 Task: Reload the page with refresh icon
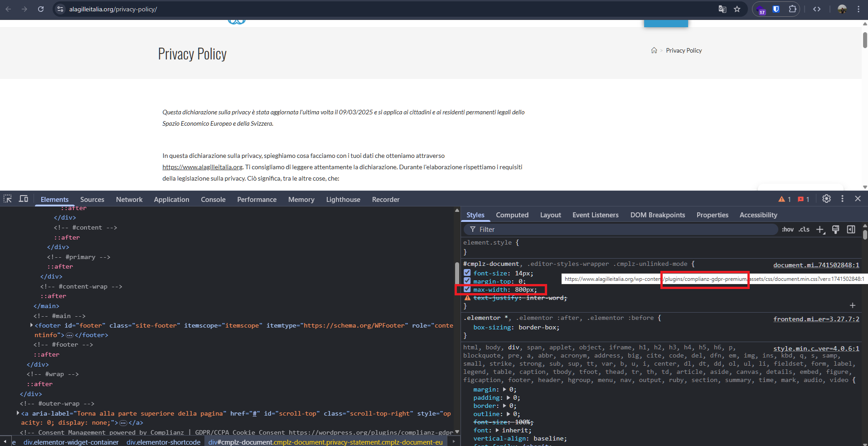click(41, 9)
